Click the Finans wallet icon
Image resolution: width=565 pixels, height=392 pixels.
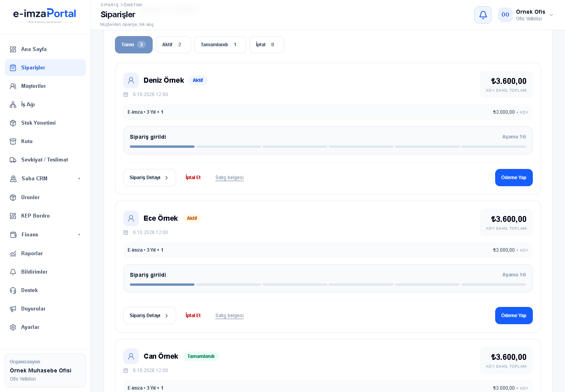13,235
